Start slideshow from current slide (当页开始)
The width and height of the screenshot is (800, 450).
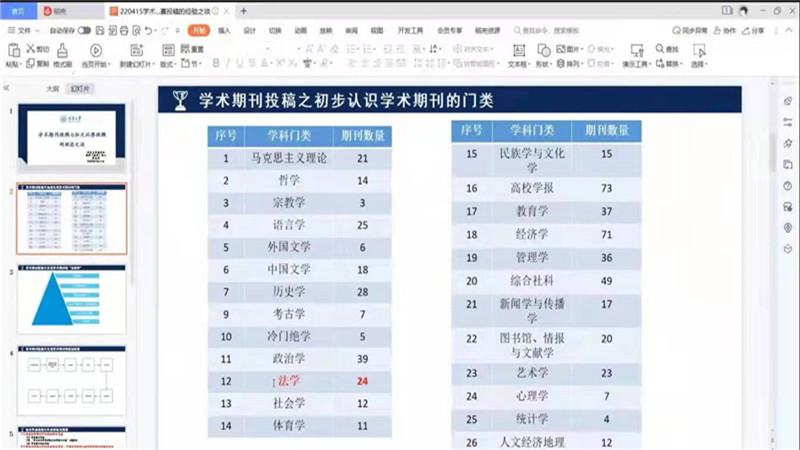(x=96, y=52)
